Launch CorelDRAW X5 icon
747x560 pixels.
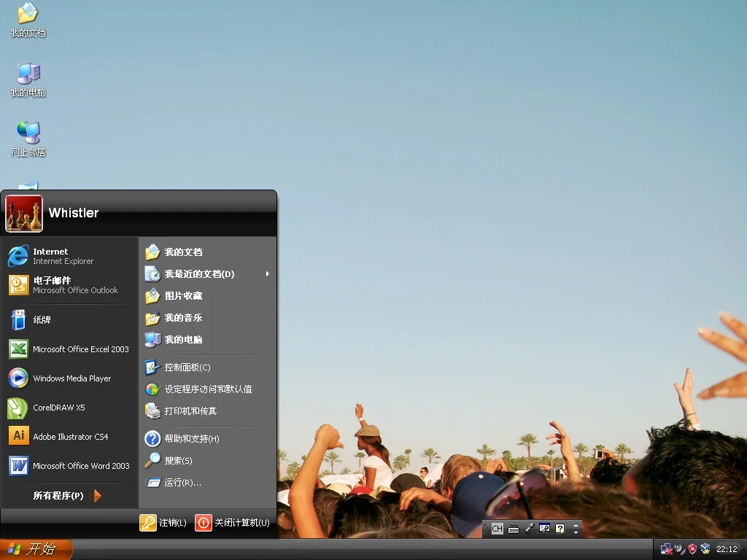point(18,408)
